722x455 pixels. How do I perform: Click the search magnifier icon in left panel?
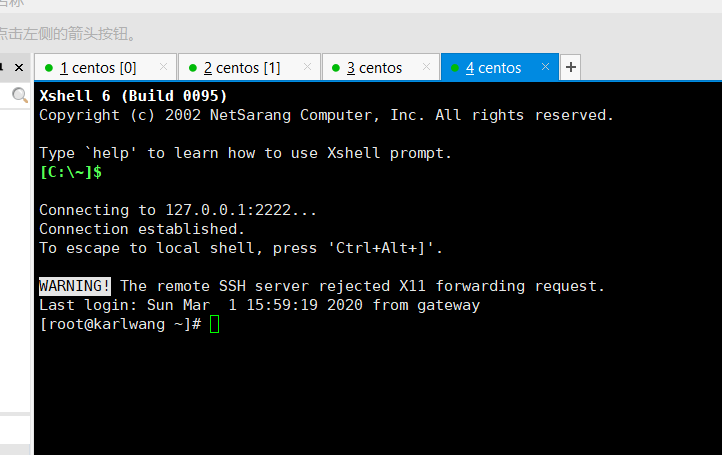tap(19, 95)
